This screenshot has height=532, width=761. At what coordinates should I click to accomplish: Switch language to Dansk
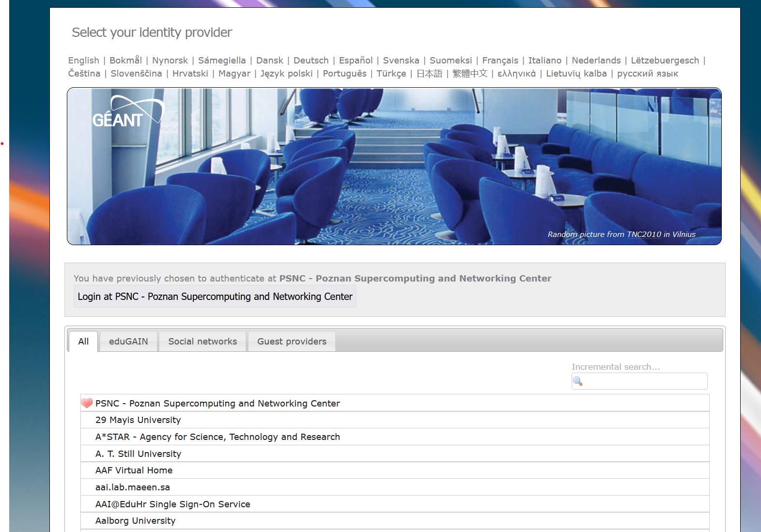point(270,61)
